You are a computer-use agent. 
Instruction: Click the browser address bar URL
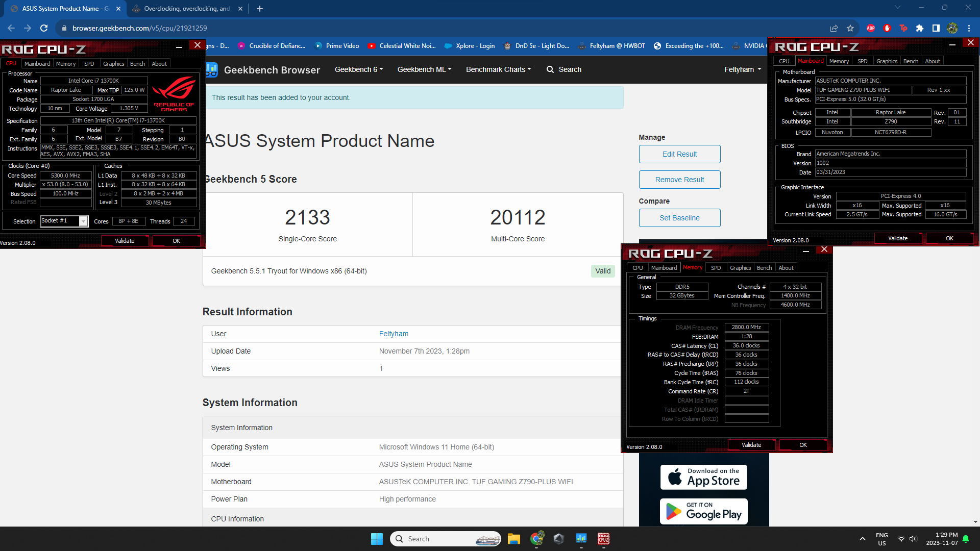click(x=139, y=28)
